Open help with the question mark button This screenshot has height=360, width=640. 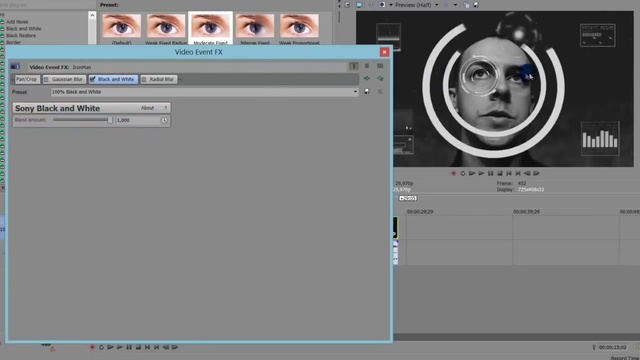tap(165, 108)
